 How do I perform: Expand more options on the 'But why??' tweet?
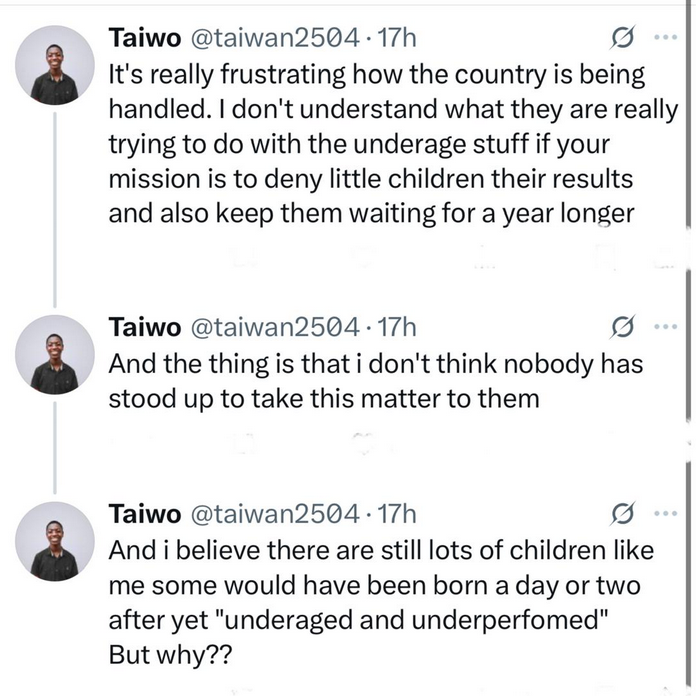click(663, 515)
